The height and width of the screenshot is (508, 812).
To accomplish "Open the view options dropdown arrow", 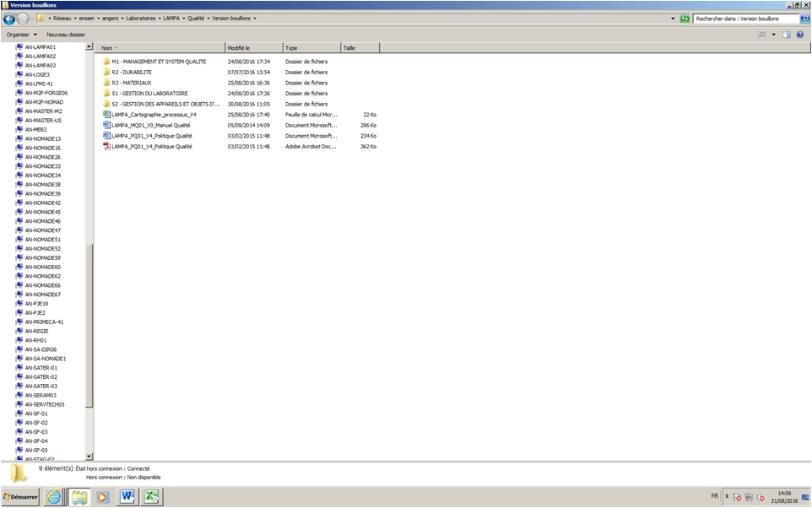I will coord(773,35).
